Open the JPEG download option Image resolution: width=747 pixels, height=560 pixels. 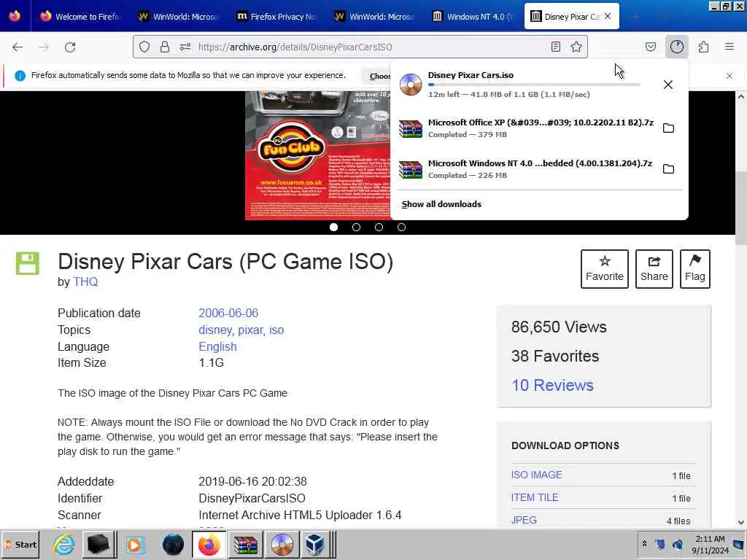[x=524, y=520]
